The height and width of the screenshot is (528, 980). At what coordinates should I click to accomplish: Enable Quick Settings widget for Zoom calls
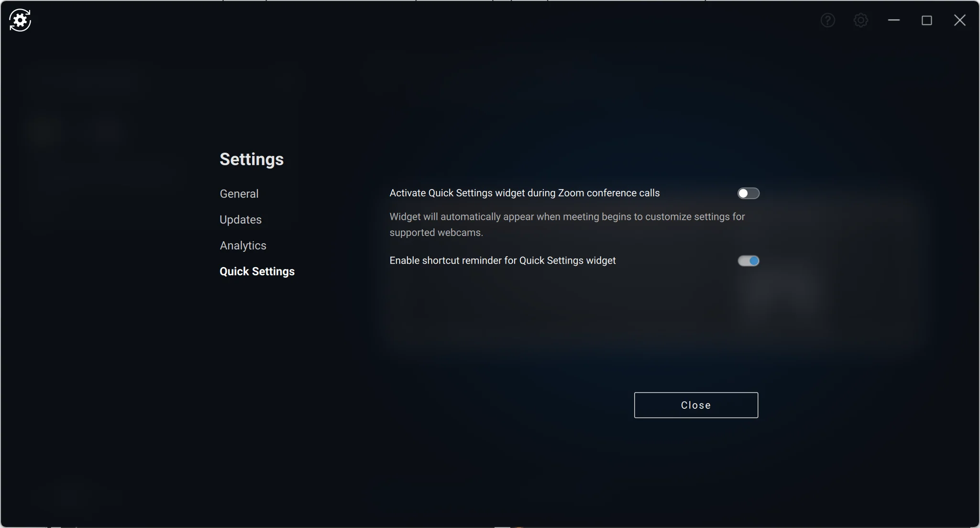click(748, 193)
